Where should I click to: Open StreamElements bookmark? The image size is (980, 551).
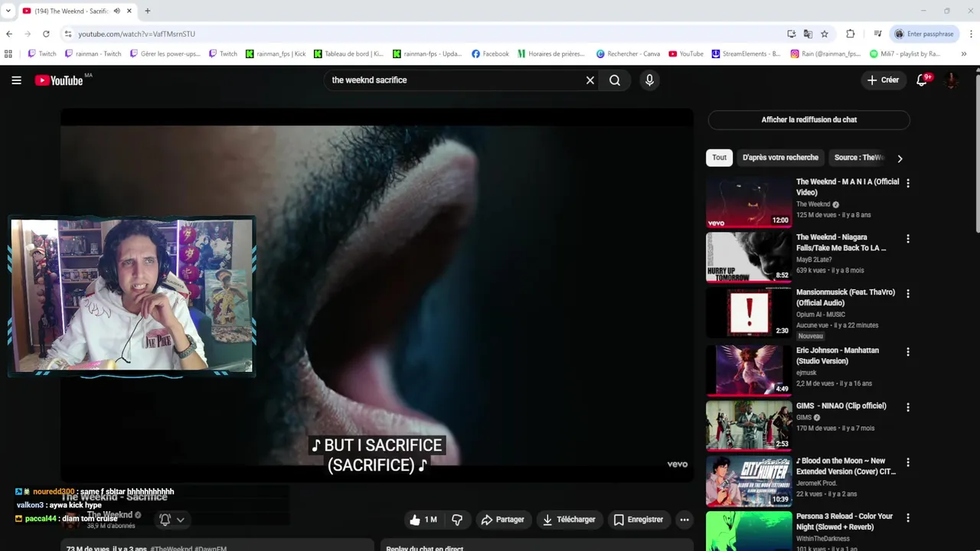(x=746, y=54)
